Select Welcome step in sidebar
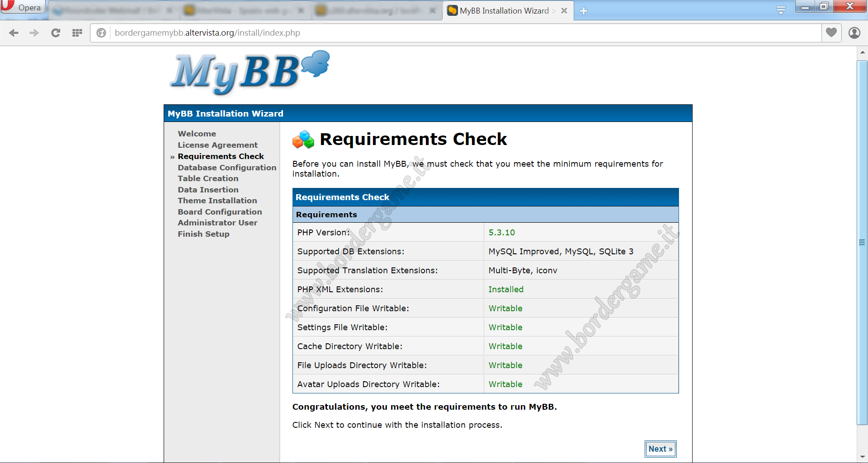 (x=197, y=134)
